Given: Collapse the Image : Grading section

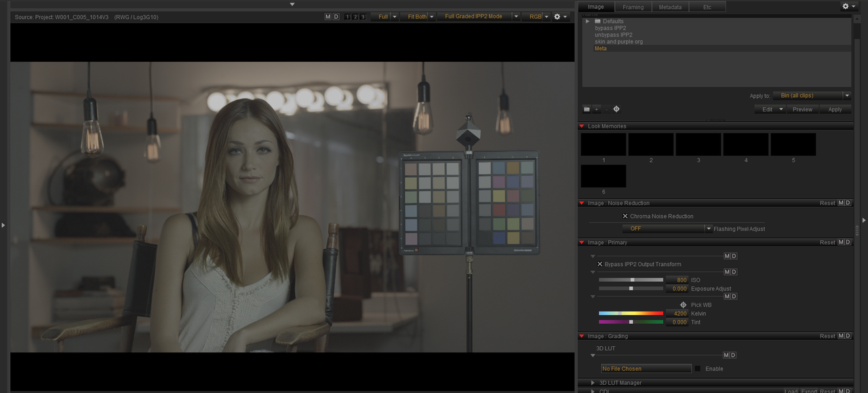Looking at the screenshot, I should click(x=582, y=336).
